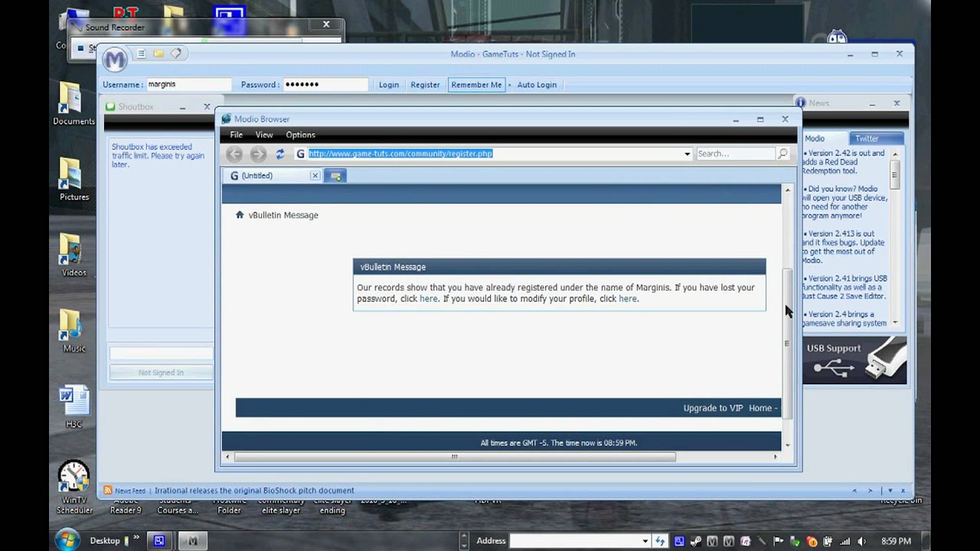This screenshot has height=551, width=980.
Task: Expand the Desktop toolbar chevron on taskbar
Action: click(x=136, y=540)
